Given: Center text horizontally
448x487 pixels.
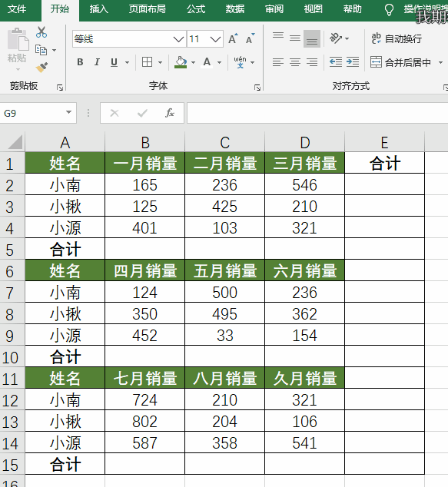Looking at the screenshot, I should 295,62.
